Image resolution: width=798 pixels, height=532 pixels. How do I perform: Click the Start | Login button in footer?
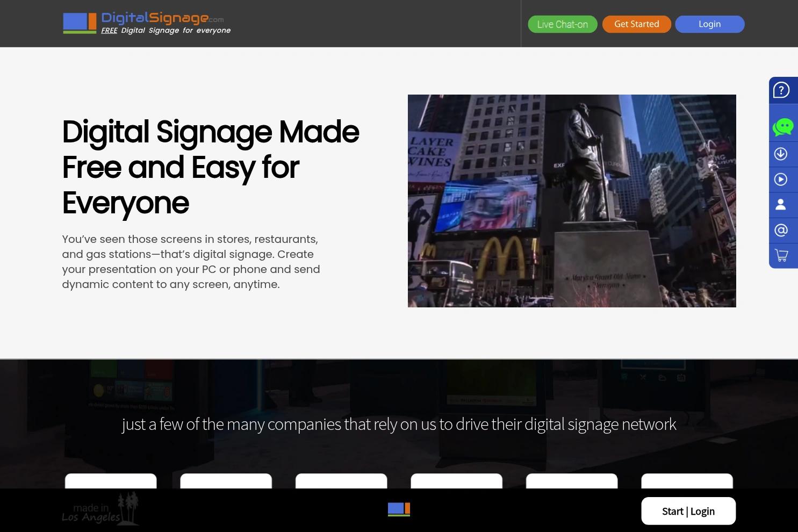[688, 511]
